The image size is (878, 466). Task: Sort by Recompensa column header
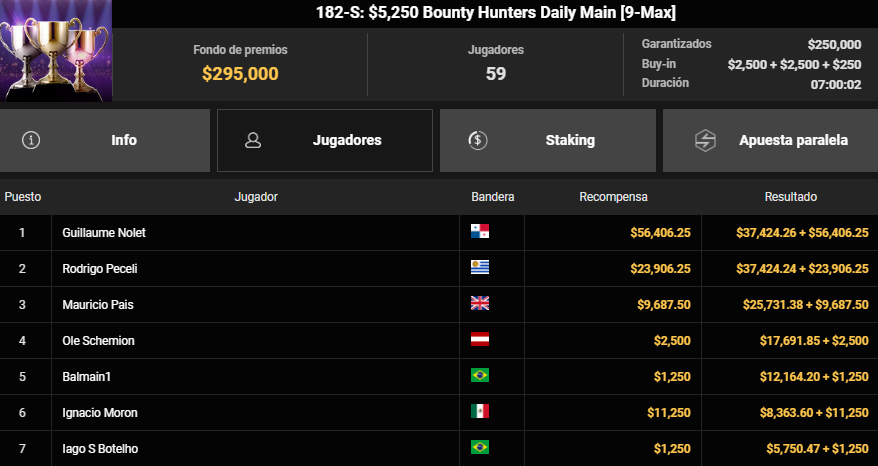[x=613, y=197]
